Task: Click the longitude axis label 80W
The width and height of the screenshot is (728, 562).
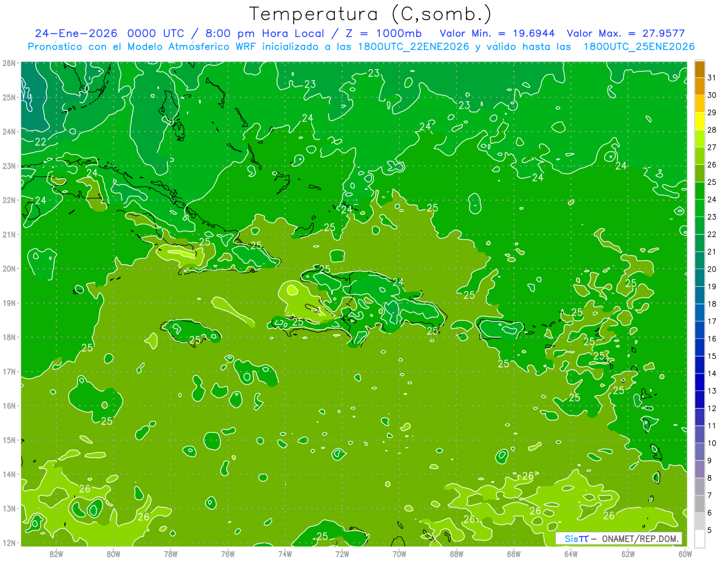Action: [x=113, y=554]
